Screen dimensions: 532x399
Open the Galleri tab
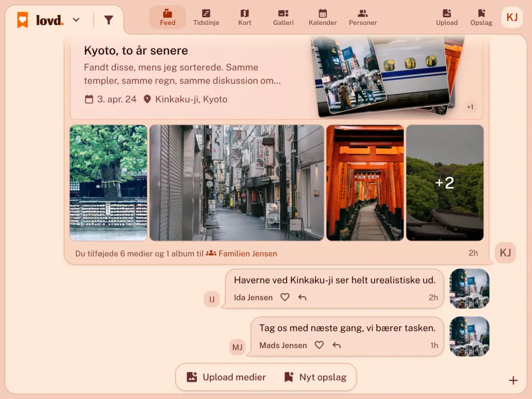click(283, 18)
